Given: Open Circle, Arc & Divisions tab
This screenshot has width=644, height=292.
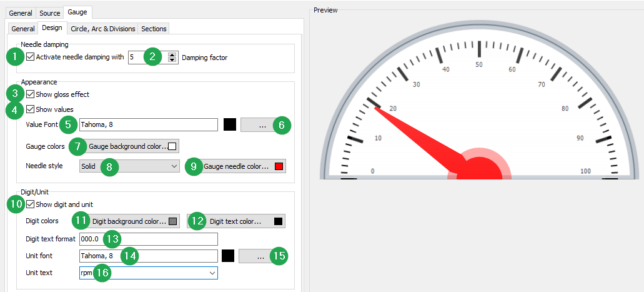Looking at the screenshot, I should [x=103, y=29].
